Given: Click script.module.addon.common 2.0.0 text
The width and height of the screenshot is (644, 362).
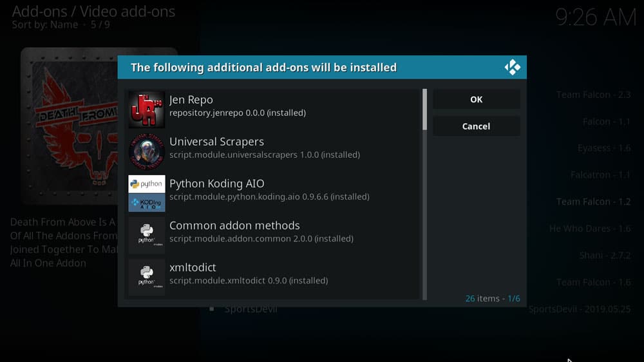Looking at the screenshot, I should pos(261,238).
